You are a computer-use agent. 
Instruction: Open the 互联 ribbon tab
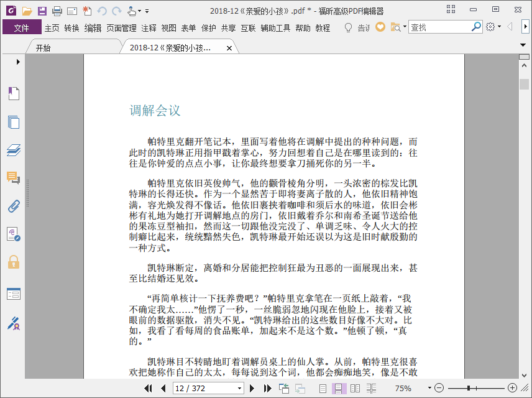tap(248, 28)
